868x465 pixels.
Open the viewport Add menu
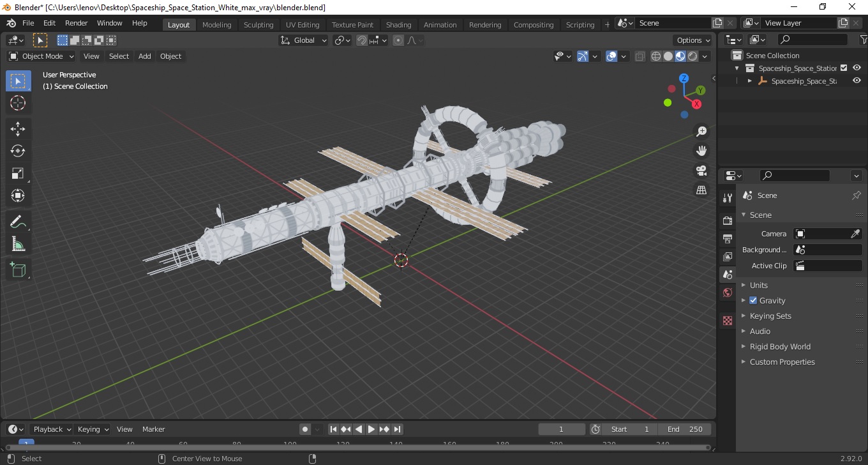point(145,56)
